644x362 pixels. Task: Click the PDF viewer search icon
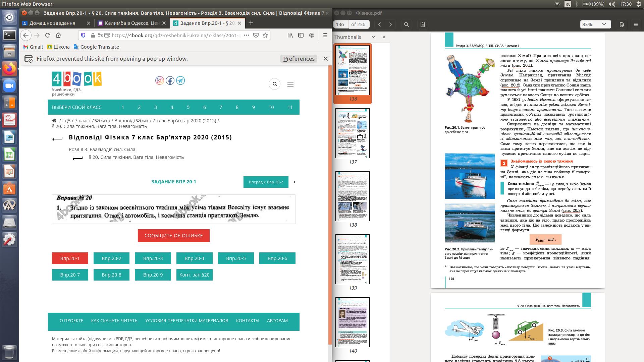[407, 24]
